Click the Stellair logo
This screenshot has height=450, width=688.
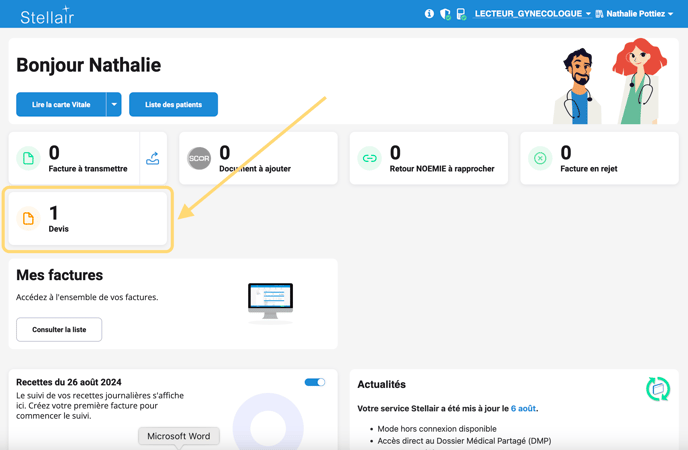pyautogui.click(x=47, y=15)
